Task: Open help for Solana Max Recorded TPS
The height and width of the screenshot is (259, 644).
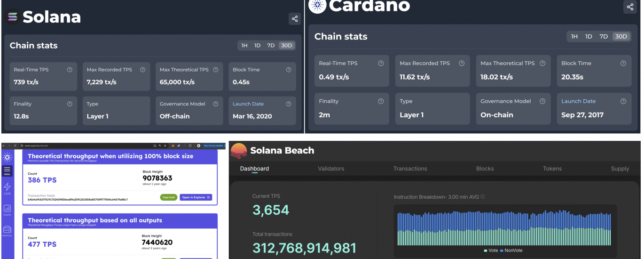Action: coord(142,70)
